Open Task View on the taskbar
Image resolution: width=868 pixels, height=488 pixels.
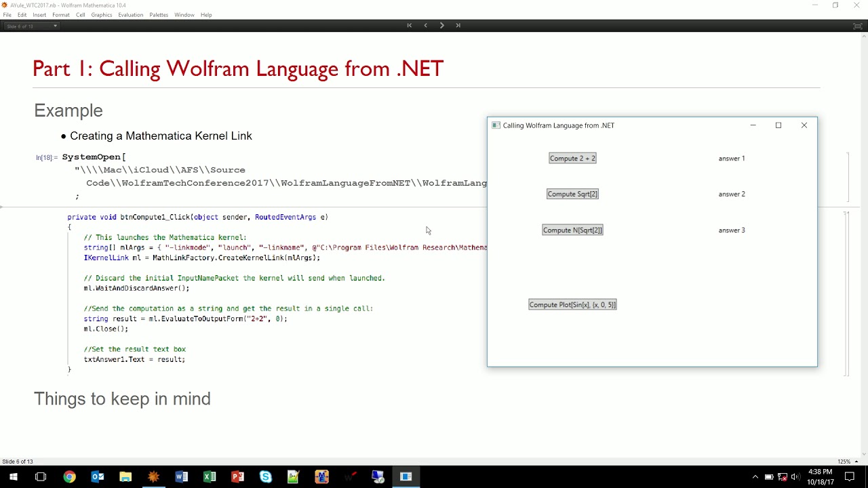41,476
